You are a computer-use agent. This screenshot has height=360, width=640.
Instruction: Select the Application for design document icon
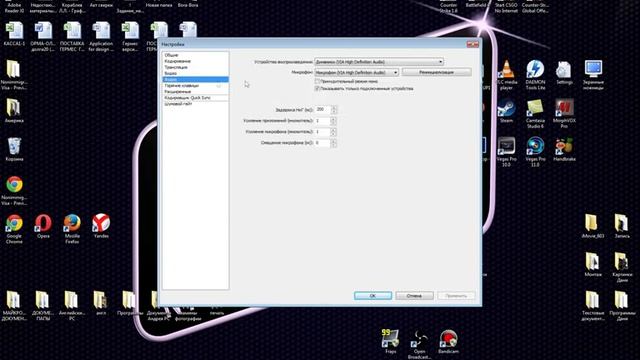tap(101, 31)
